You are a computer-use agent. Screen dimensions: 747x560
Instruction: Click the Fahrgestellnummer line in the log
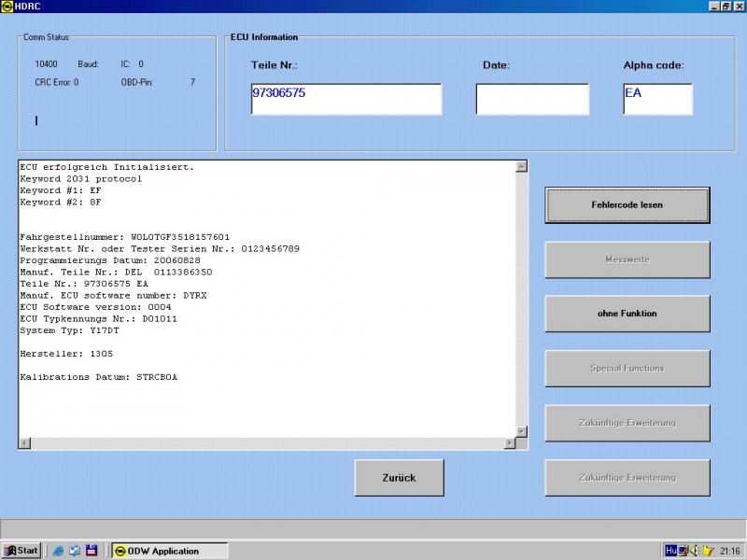point(125,237)
